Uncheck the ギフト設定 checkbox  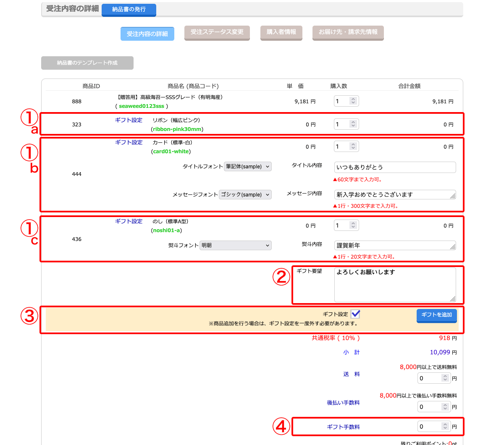(x=355, y=314)
